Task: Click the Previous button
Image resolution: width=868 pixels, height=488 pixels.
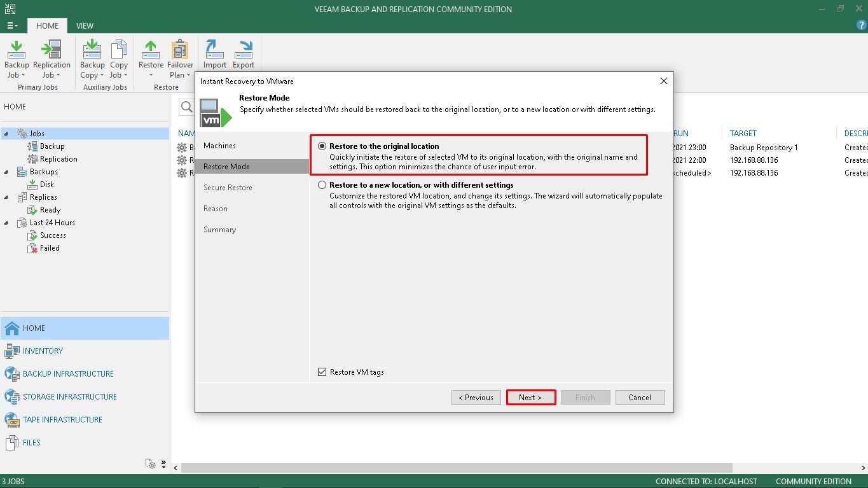Action: click(x=476, y=398)
